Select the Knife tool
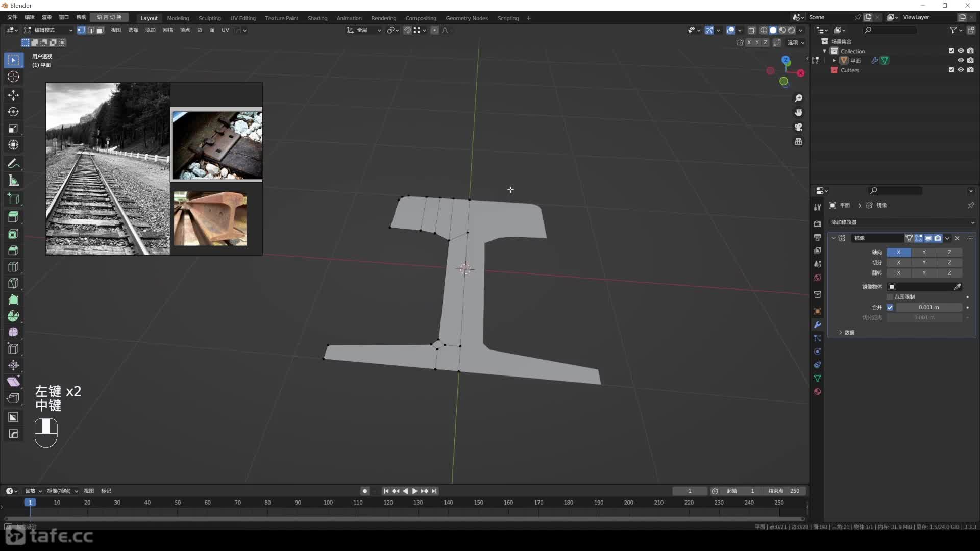This screenshot has height=551, width=980. [13, 283]
